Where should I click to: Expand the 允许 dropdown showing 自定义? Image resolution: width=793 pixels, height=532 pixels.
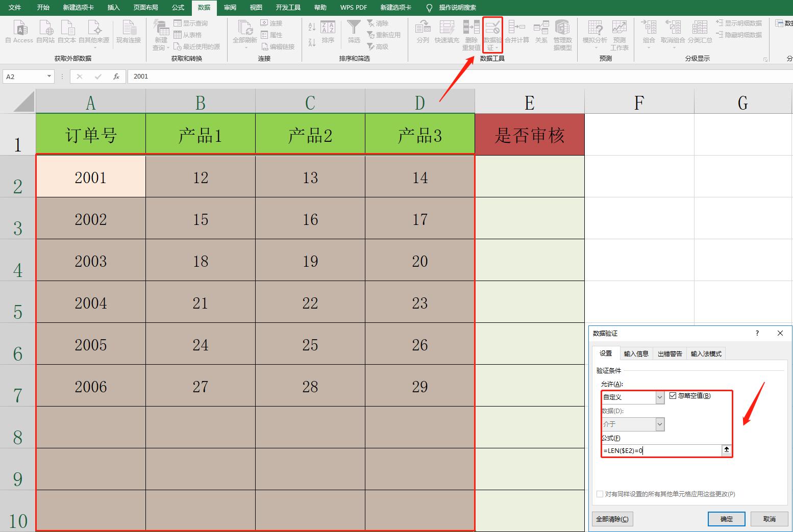click(660, 397)
